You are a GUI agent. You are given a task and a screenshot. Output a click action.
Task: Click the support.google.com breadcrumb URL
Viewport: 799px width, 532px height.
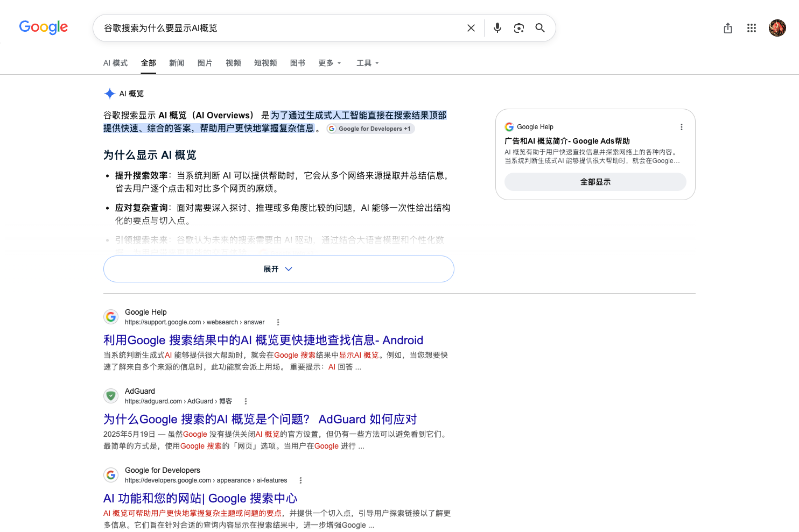point(195,322)
